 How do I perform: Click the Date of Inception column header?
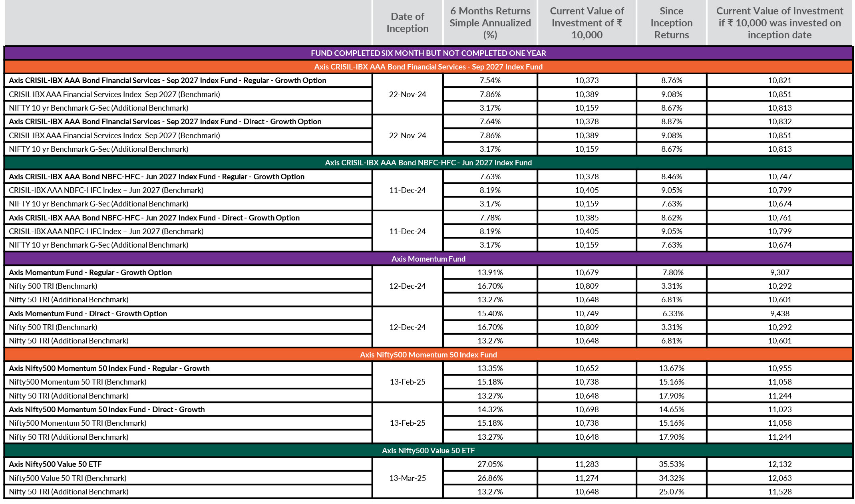click(x=407, y=23)
